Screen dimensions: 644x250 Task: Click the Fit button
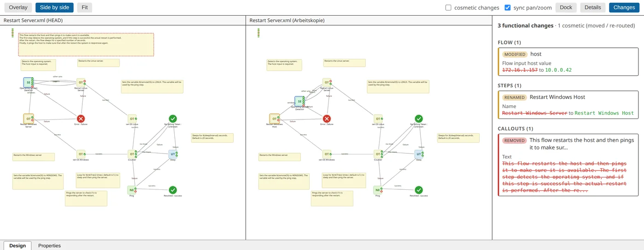(x=85, y=7)
